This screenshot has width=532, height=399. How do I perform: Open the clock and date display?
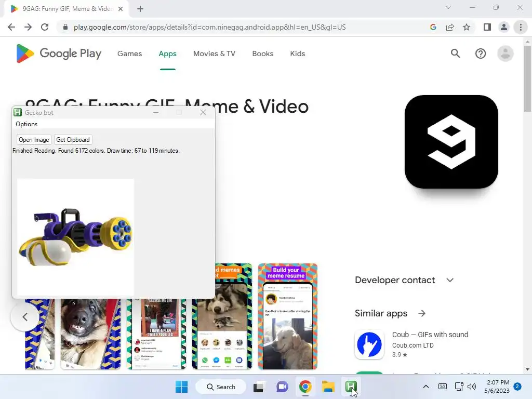tap(497, 387)
